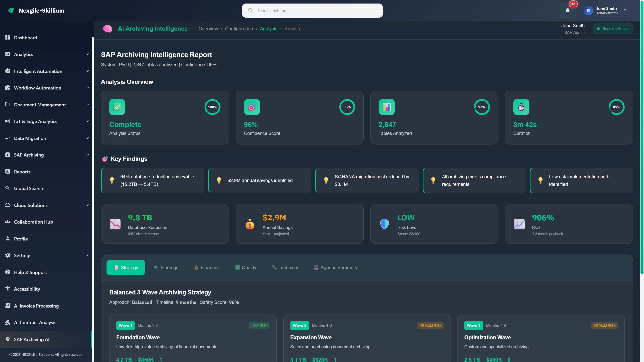Open the Collaboration Hub

33,222
